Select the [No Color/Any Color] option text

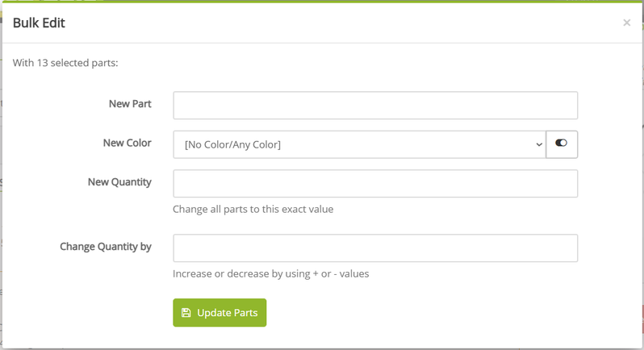coord(232,145)
